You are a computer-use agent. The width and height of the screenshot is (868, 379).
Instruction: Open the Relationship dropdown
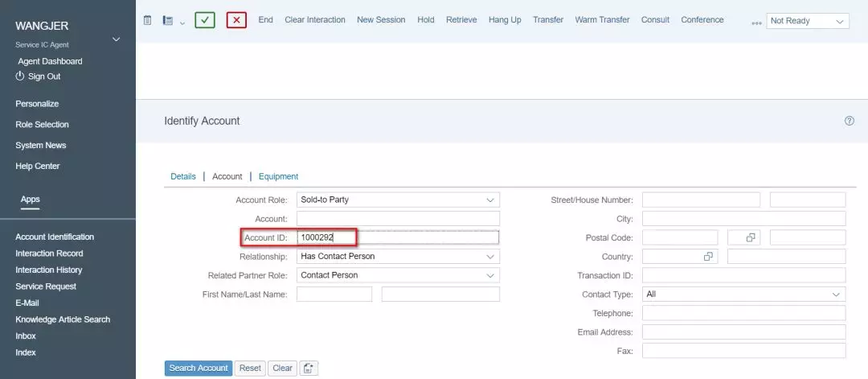point(398,257)
